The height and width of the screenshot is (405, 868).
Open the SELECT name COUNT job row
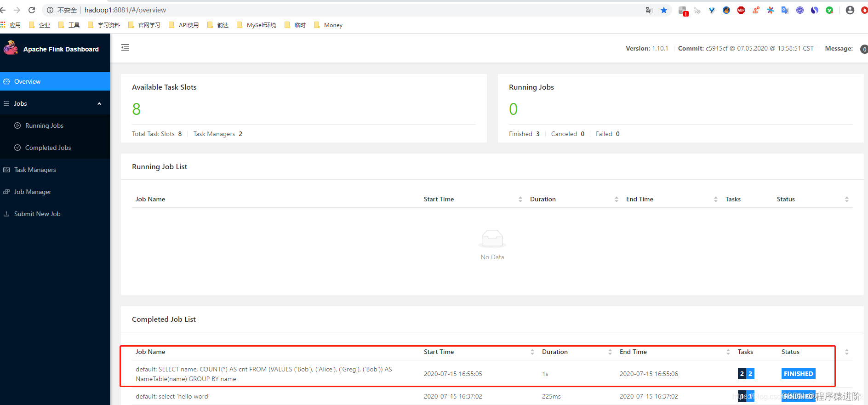click(492, 374)
